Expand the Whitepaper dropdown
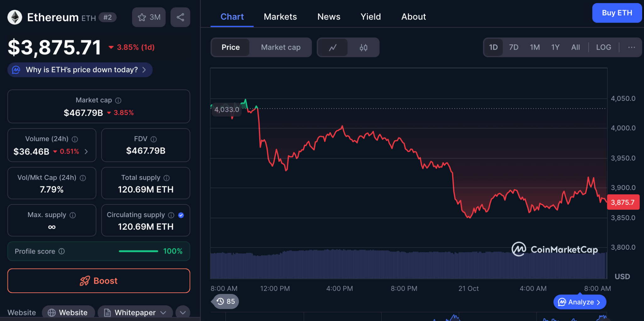The width and height of the screenshot is (644, 321). click(135, 313)
